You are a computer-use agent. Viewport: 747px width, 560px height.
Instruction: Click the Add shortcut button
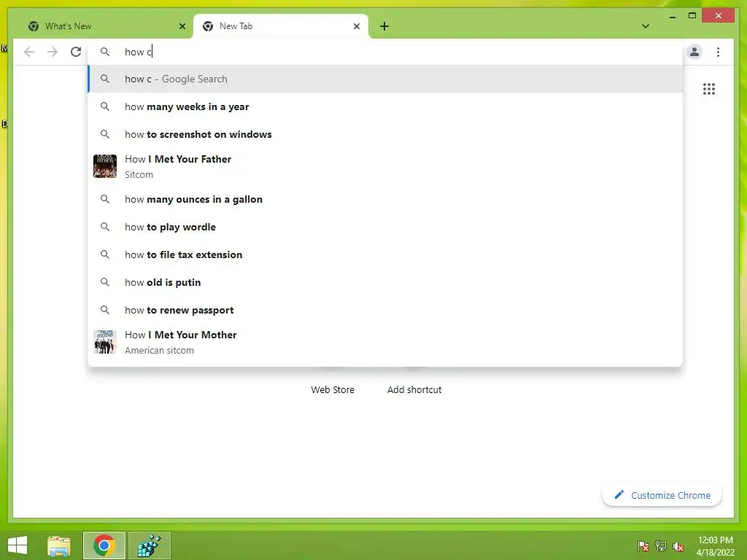click(414, 389)
